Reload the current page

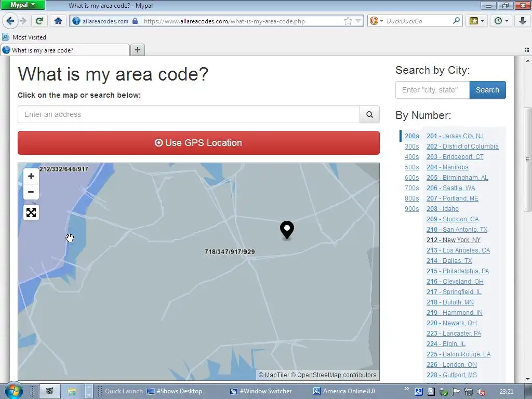[39, 21]
